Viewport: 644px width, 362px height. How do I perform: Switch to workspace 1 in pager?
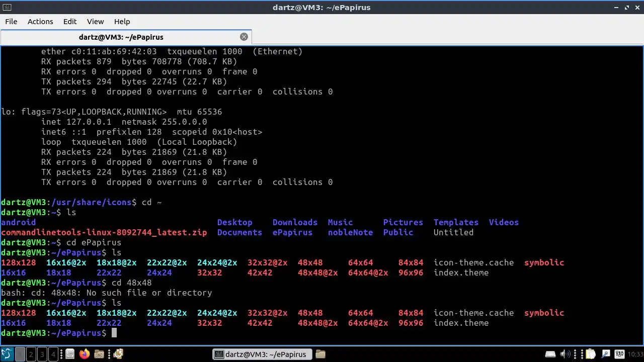coord(20,354)
